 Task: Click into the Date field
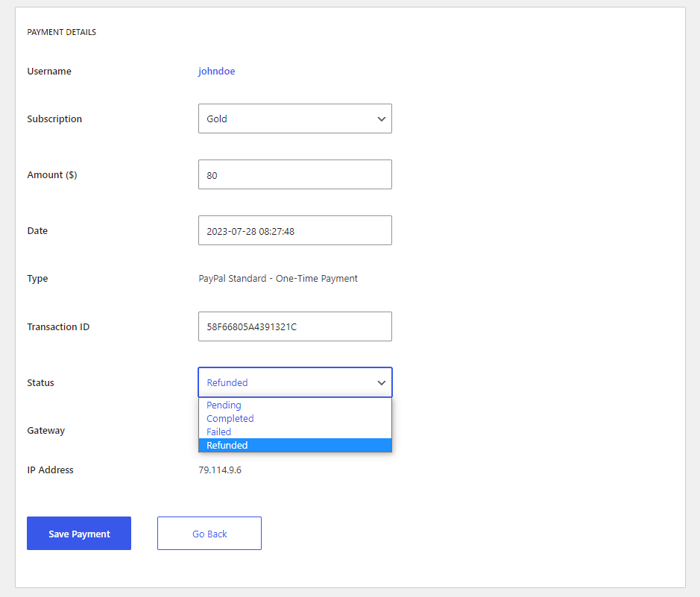click(x=295, y=230)
